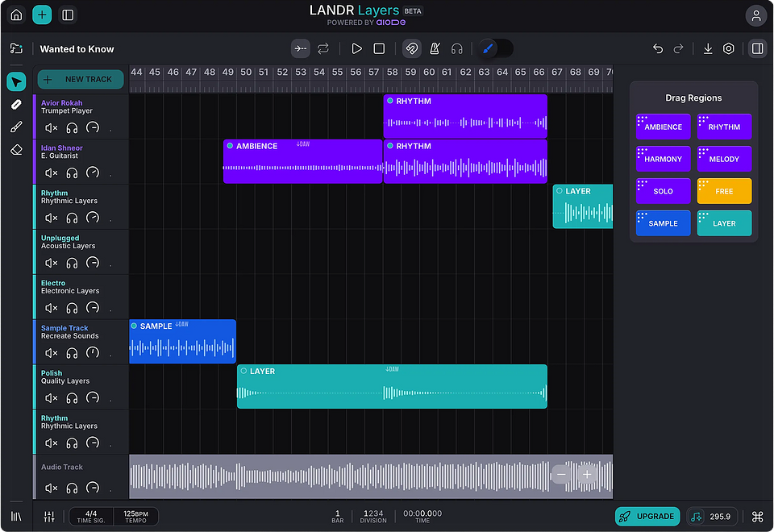Click the undo arrow
The image size is (774, 532).
pyautogui.click(x=658, y=49)
